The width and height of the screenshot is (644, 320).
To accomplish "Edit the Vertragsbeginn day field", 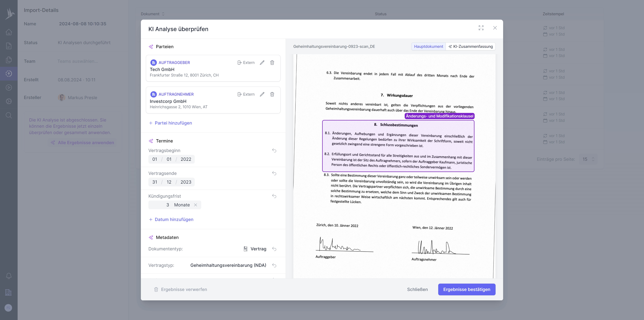I will click(155, 159).
